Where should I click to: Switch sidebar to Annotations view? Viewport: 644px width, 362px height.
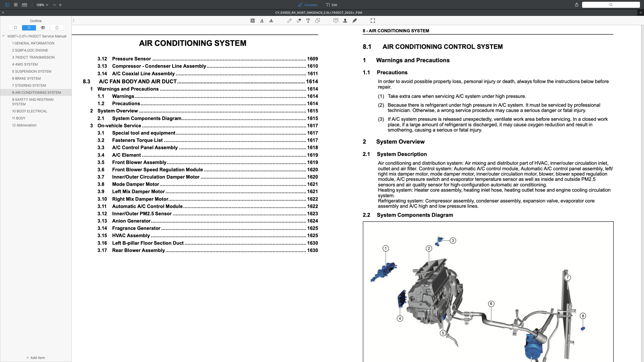[43, 28]
